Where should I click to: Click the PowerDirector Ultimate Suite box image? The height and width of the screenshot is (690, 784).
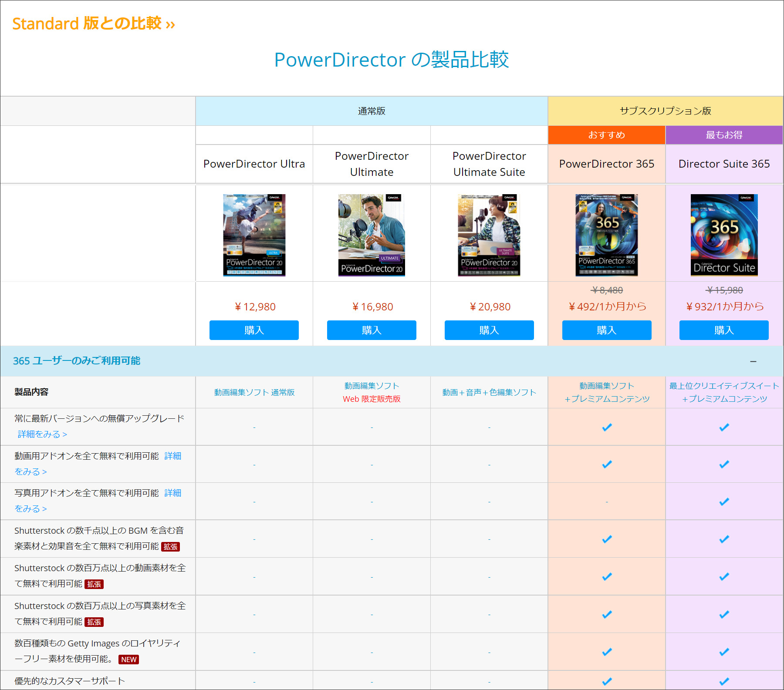pyautogui.click(x=489, y=235)
